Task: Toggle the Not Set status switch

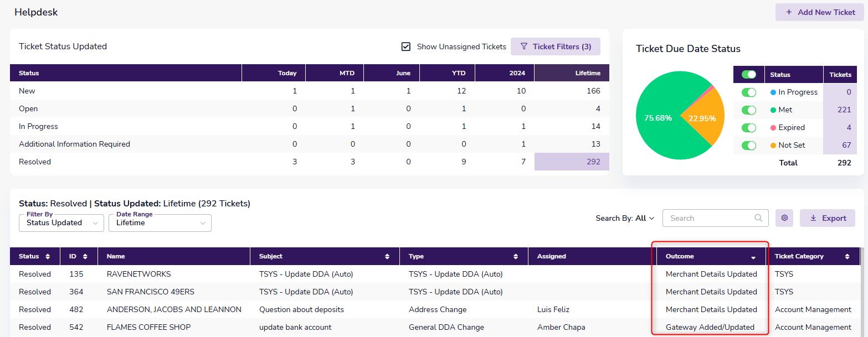Action: pos(749,145)
